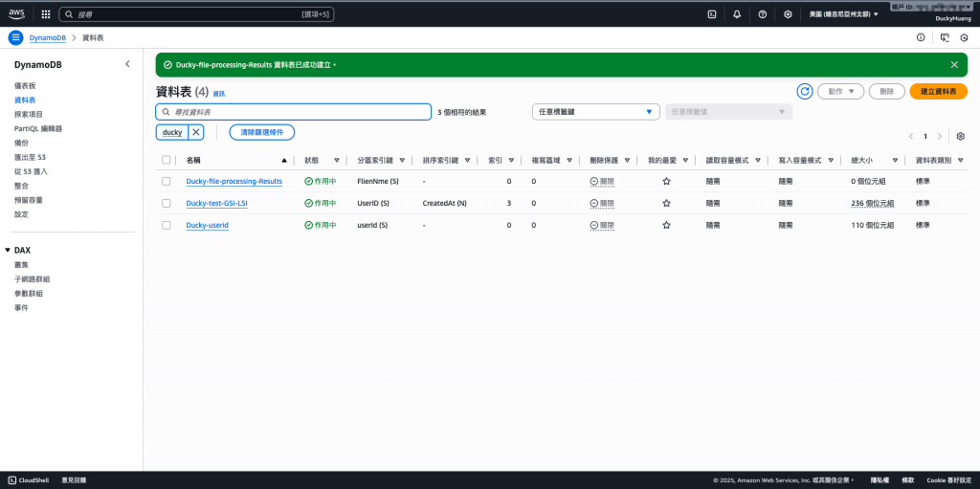Sort by 狀態 column
Viewport: 980px width, 489px height.
point(337,160)
